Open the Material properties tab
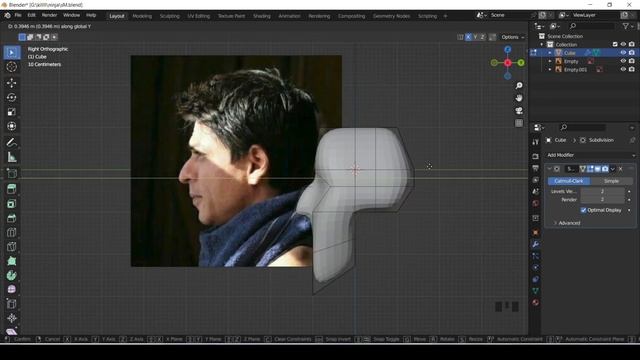This screenshot has width=640, height=360. (536, 302)
